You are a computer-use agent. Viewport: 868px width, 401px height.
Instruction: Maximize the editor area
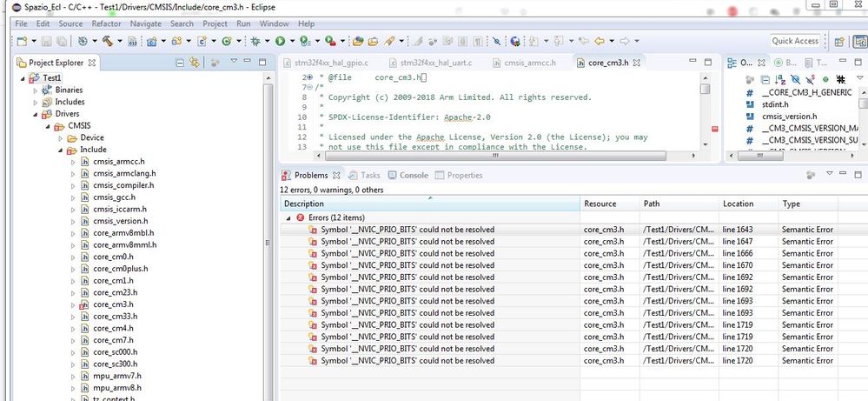pyautogui.click(x=708, y=62)
